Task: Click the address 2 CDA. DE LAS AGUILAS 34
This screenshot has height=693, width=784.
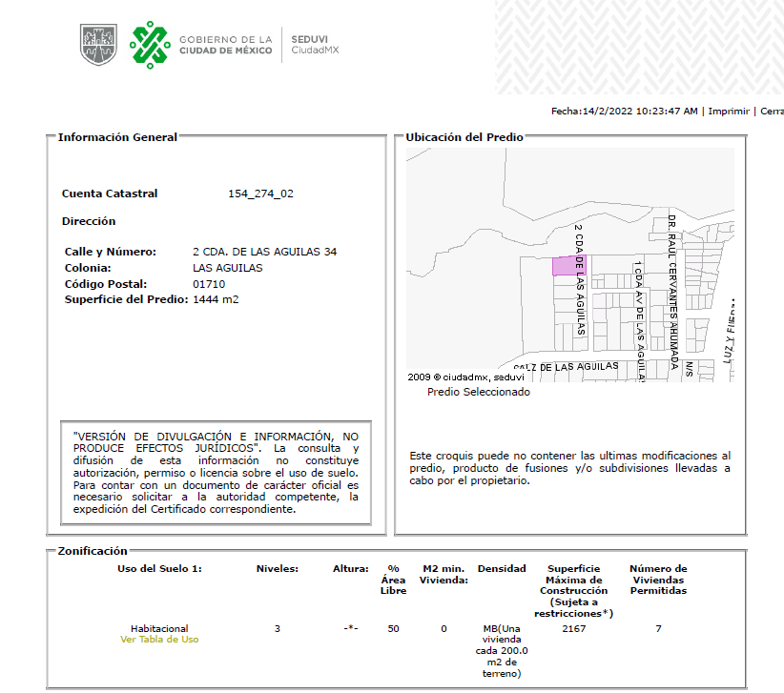Action: pyautogui.click(x=264, y=252)
